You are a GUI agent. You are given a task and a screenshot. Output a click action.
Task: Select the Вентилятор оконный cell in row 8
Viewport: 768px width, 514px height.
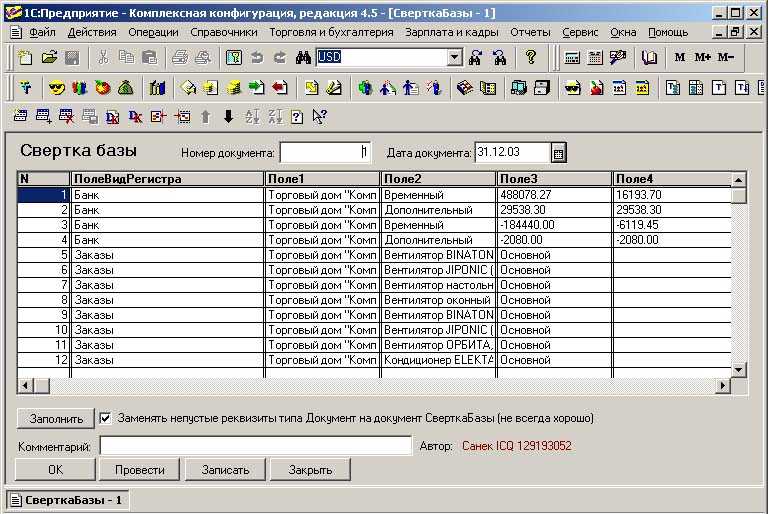point(438,300)
